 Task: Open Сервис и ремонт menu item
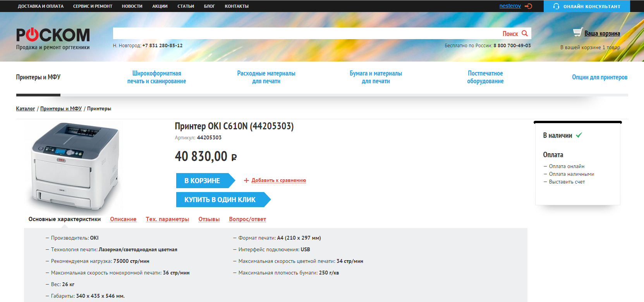tap(93, 6)
